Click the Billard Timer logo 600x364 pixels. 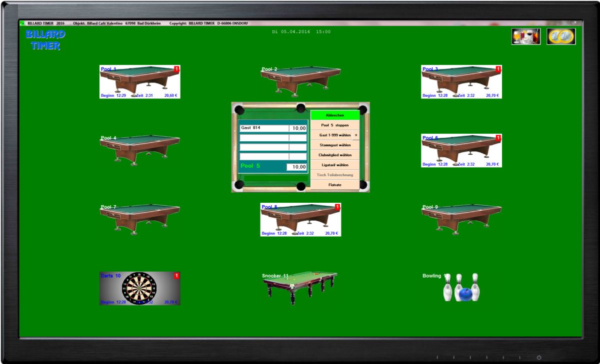(45, 40)
